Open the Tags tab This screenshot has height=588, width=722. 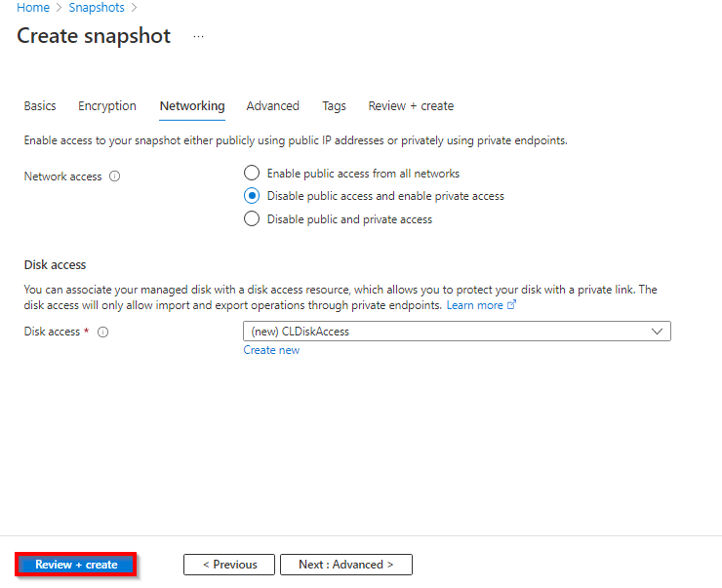tap(334, 106)
